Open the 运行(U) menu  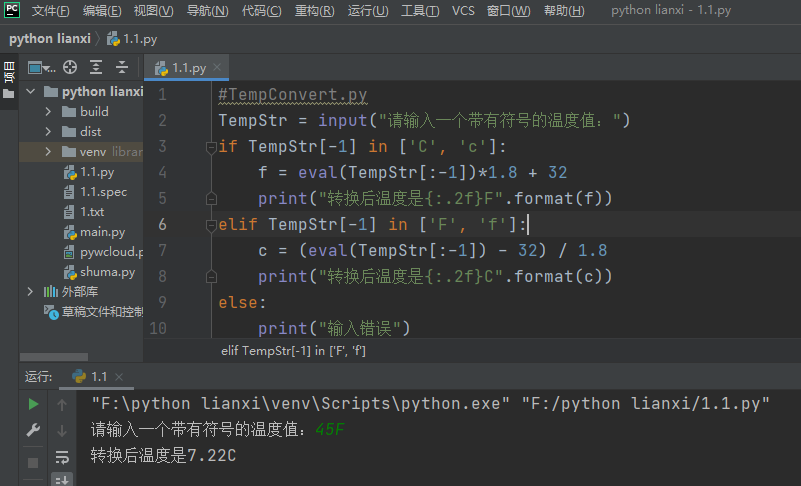[367, 11]
